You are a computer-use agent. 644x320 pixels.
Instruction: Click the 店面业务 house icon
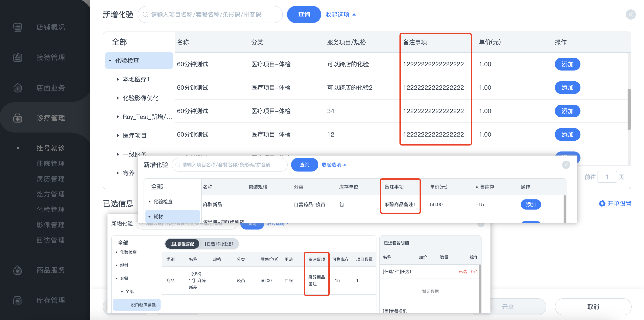pos(17,88)
